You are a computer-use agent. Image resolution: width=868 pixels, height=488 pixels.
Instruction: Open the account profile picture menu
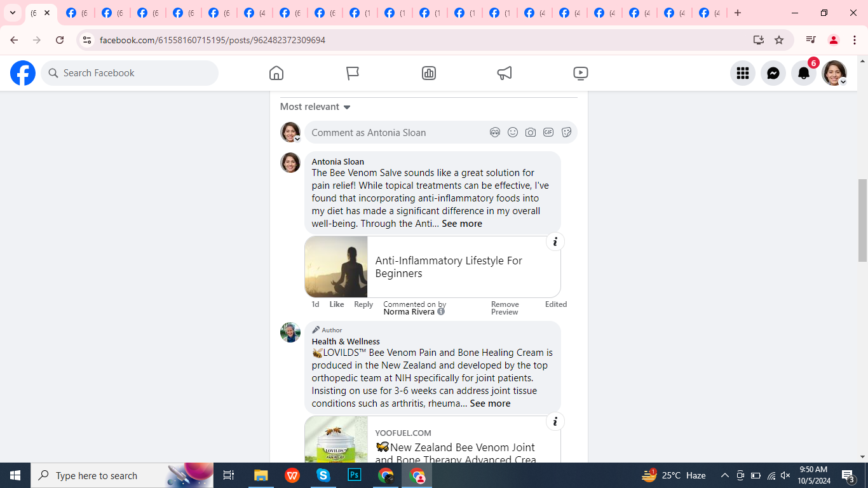tap(834, 73)
